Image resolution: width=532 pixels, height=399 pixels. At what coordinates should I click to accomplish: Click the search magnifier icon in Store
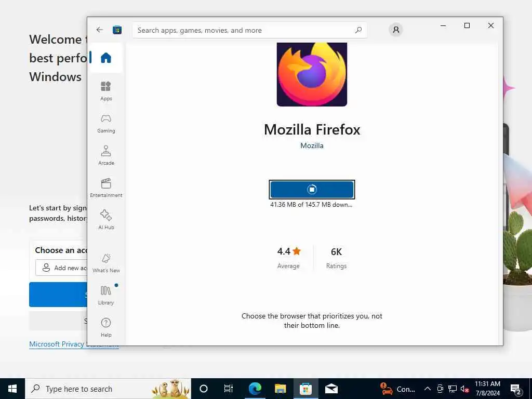click(358, 30)
